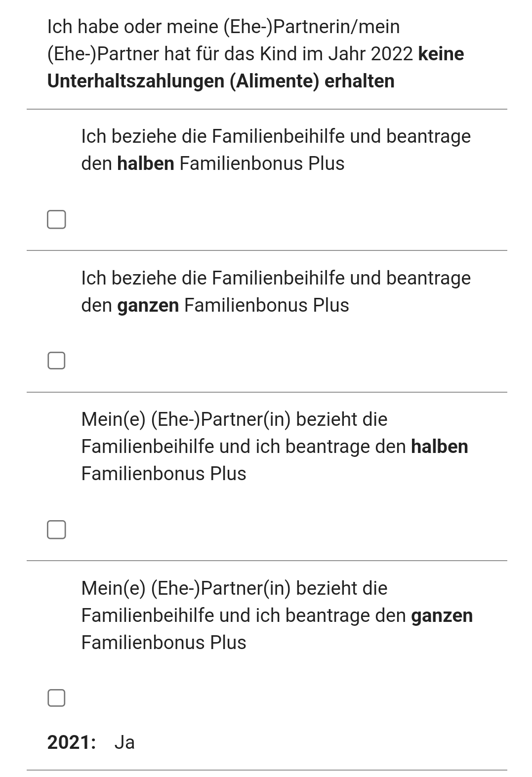The width and height of the screenshot is (532, 777).
Task: Tap partner bezieht Familienbeihilfe ganzen label text
Action: [277, 615]
